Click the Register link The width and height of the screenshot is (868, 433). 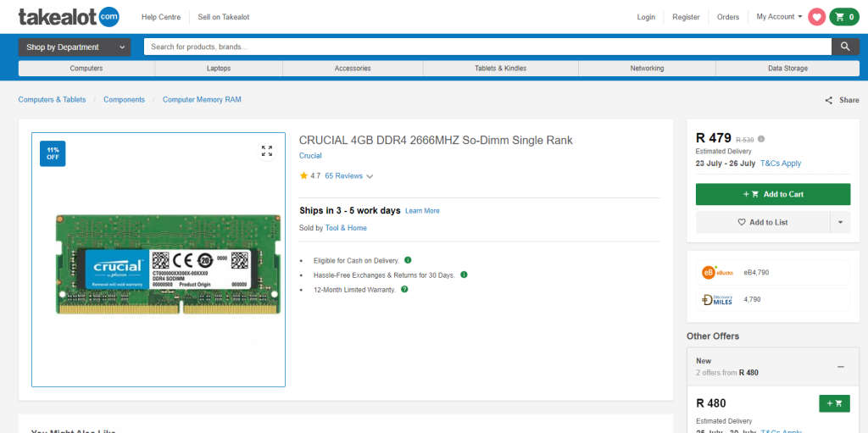686,17
